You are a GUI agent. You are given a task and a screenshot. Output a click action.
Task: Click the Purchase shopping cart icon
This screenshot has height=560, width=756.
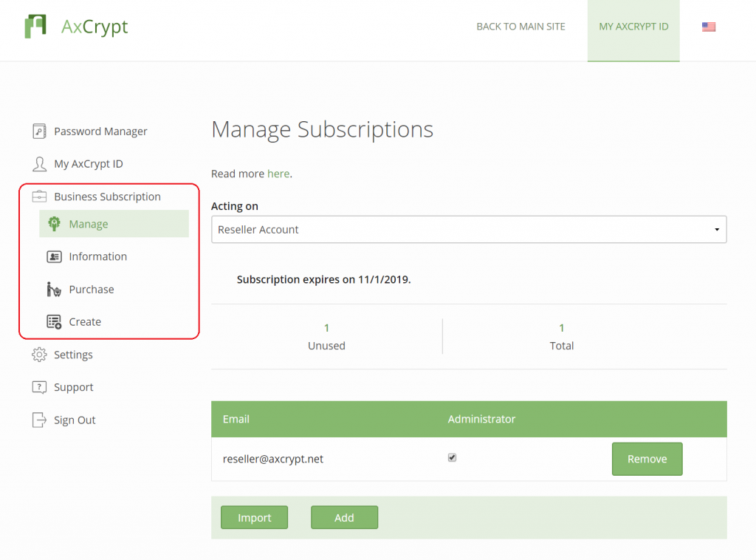(x=55, y=289)
